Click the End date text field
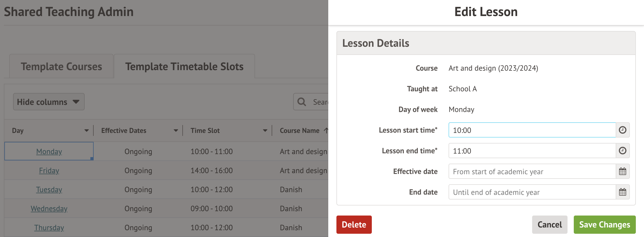This screenshot has width=644, height=237. point(532,192)
